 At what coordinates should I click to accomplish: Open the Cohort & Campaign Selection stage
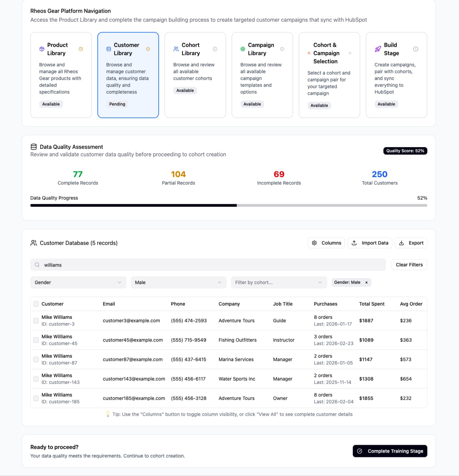tap(329, 75)
